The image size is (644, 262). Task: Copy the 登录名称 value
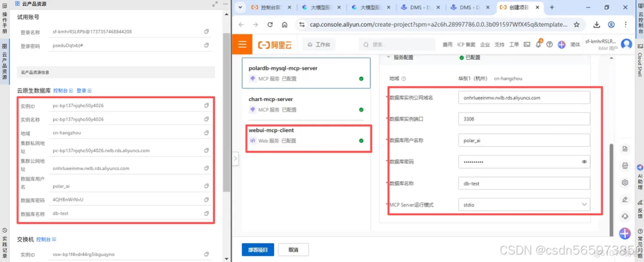[x=207, y=32]
